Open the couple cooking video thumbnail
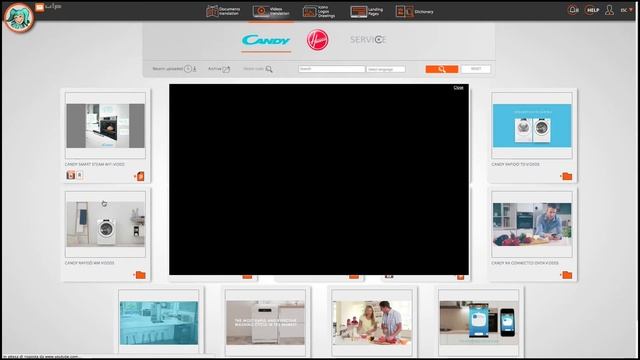 pos(372,323)
